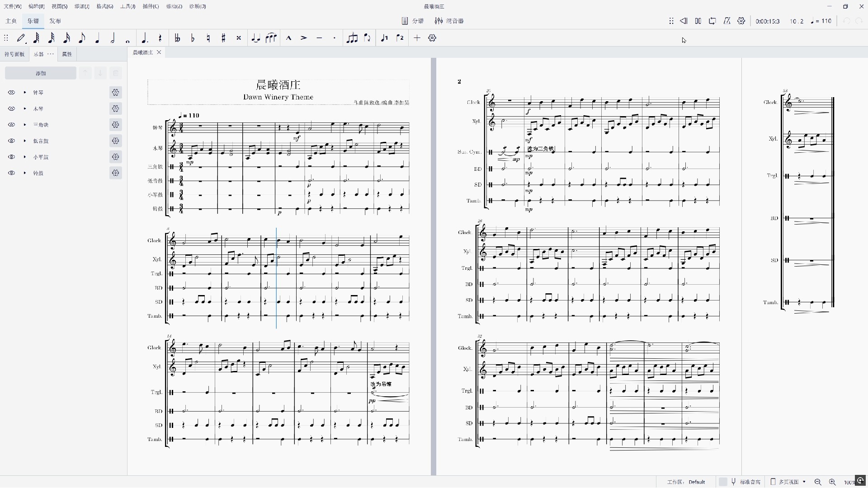The image size is (868, 488).
Task: Select the quarter note duration
Action: 97,38
